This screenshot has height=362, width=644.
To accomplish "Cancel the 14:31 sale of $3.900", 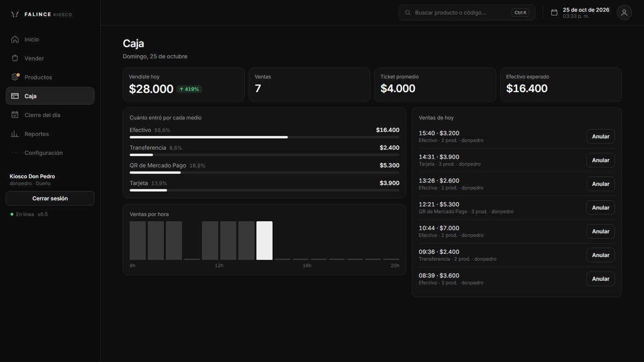I will (600, 160).
